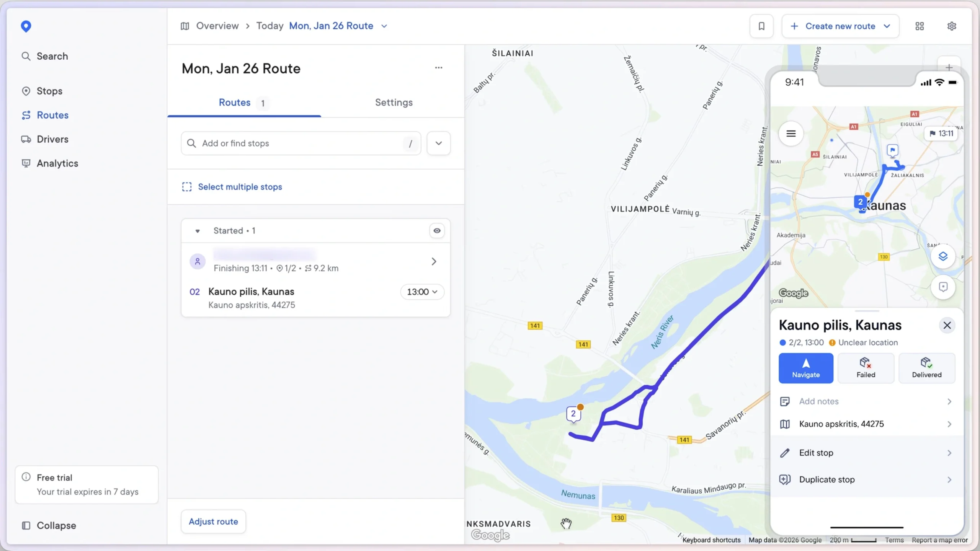This screenshot has height=551, width=980.
Task: Mark stop as Failed
Action: [866, 368]
